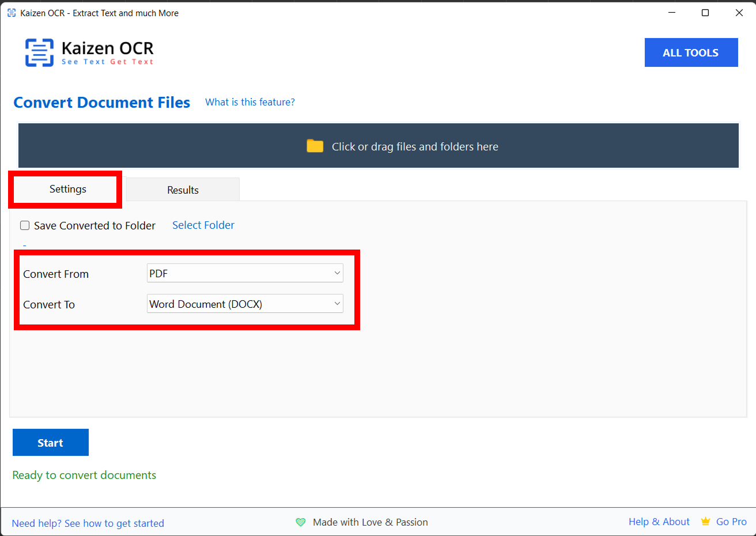
Task: Click the yellow folder icon in drop zone
Action: (x=315, y=146)
